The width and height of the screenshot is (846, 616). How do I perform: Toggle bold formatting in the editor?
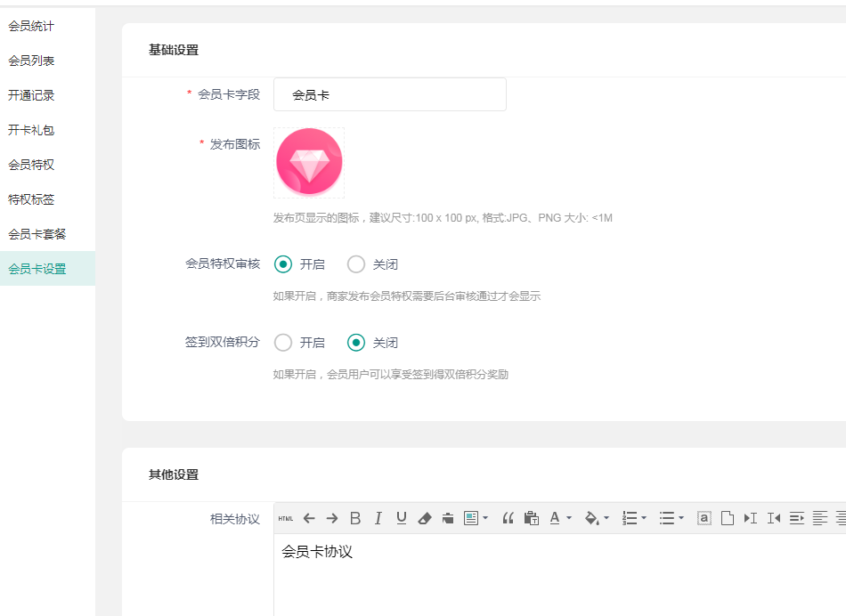click(x=355, y=518)
